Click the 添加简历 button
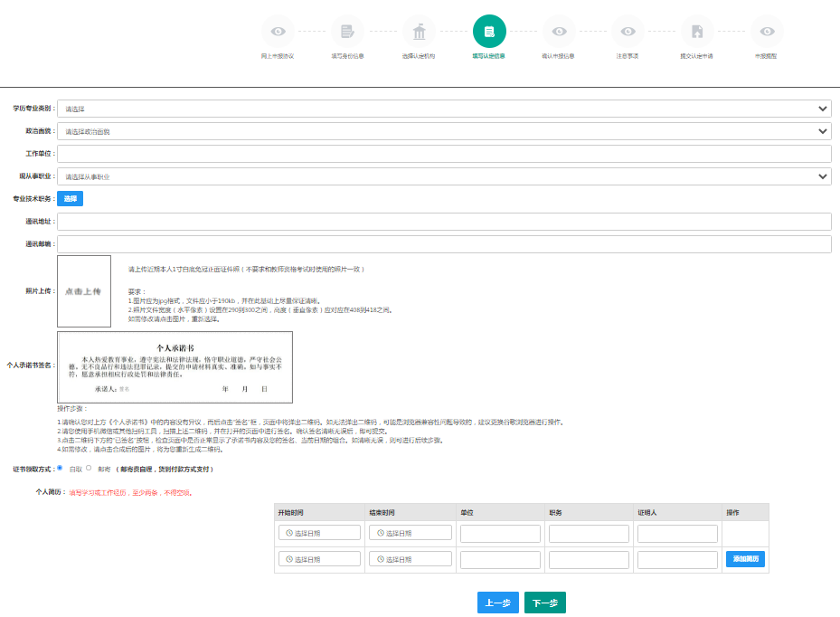 pos(745,559)
